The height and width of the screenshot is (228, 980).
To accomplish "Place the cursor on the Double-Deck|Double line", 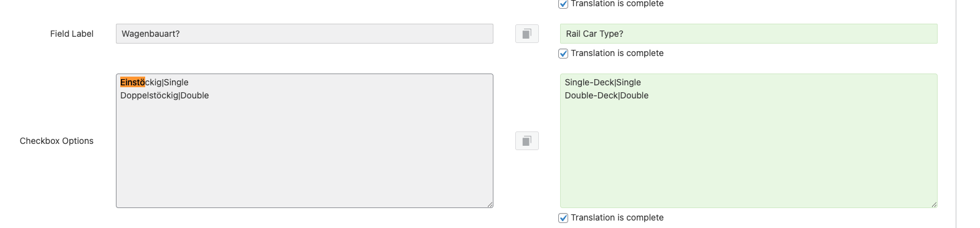I will click(x=606, y=95).
